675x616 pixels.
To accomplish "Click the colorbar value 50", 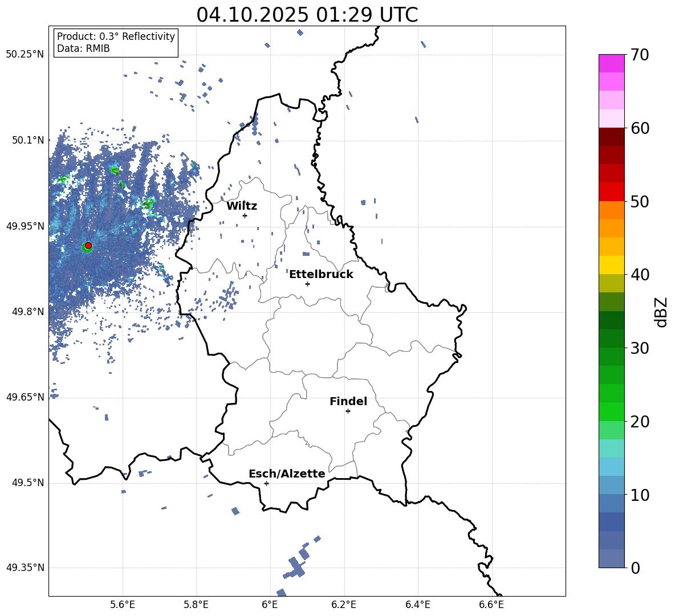I will click(x=640, y=202).
